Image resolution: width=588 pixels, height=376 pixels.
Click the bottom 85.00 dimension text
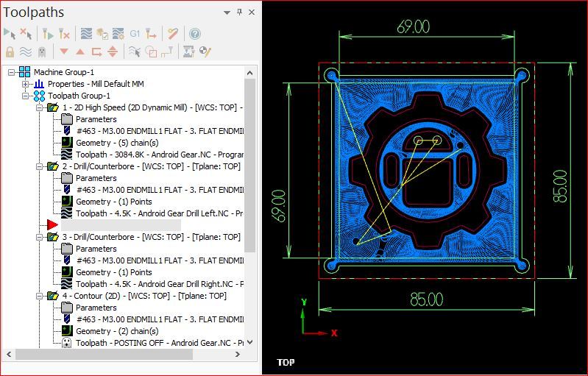pyautogui.click(x=427, y=299)
